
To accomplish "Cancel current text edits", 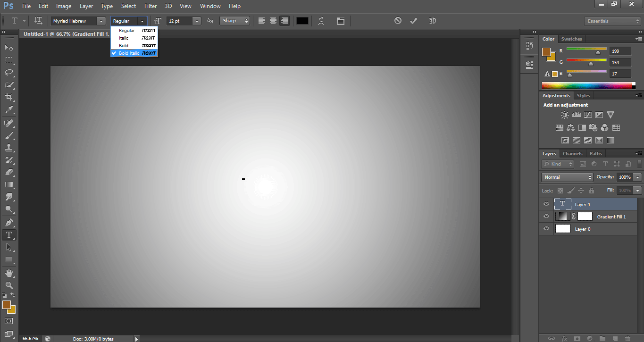I will tap(398, 21).
